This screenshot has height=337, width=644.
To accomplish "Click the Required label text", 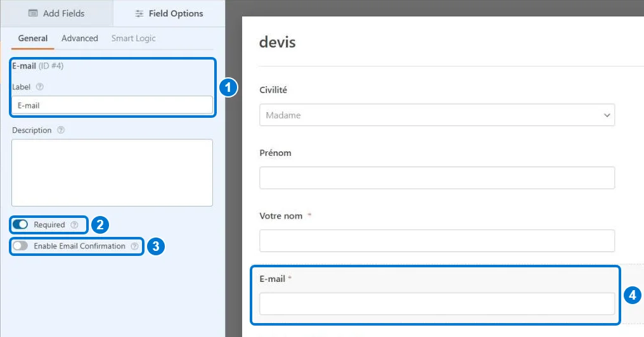I will [49, 224].
